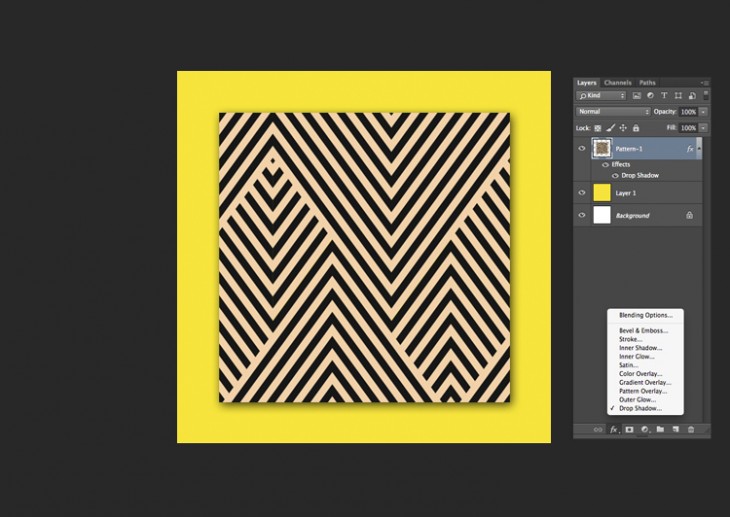Open the Layers panel options menu

click(x=705, y=83)
